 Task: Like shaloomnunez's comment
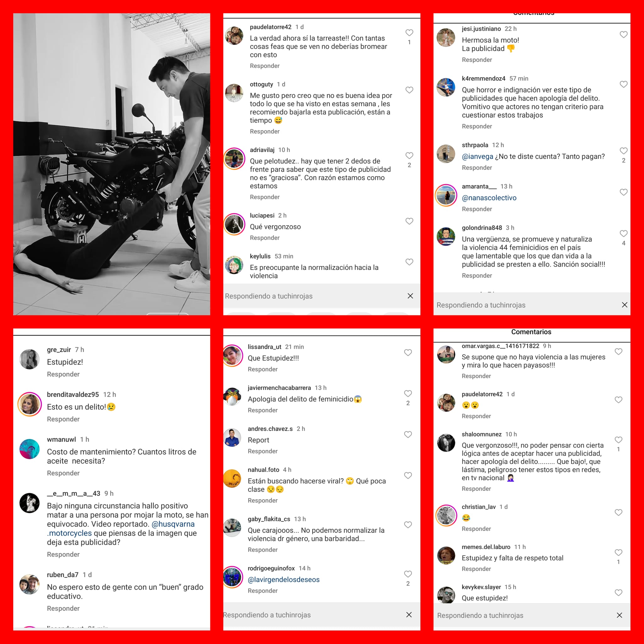click(x=618, y=440)
